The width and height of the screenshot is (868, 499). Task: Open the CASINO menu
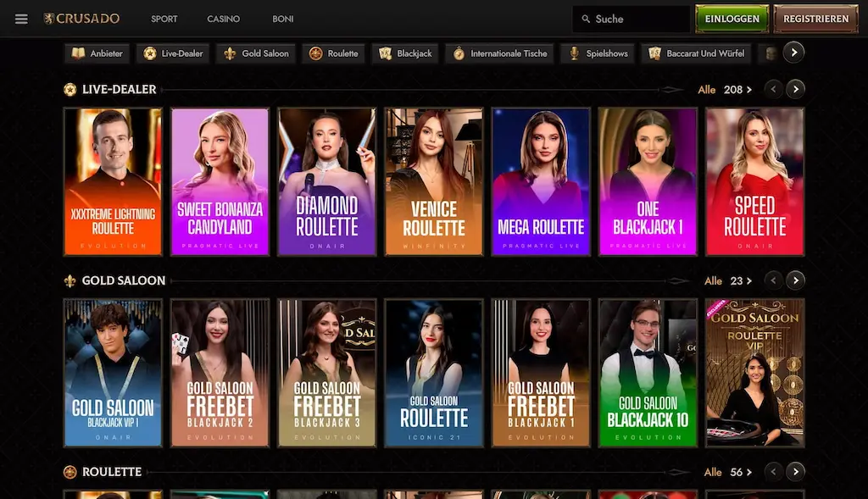[x=224, y=19]
